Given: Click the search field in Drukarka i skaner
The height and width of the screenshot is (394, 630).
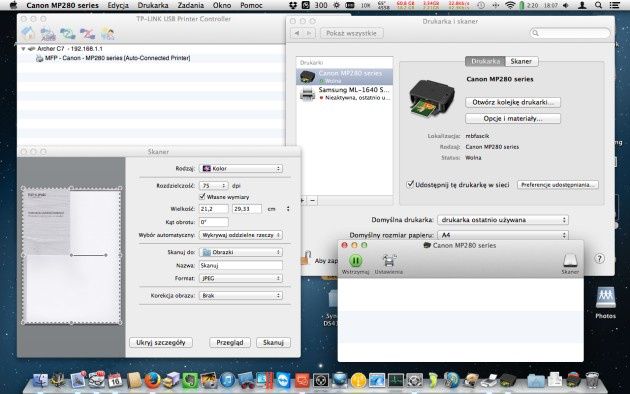Looking at the screenshot, I should 570,33.
